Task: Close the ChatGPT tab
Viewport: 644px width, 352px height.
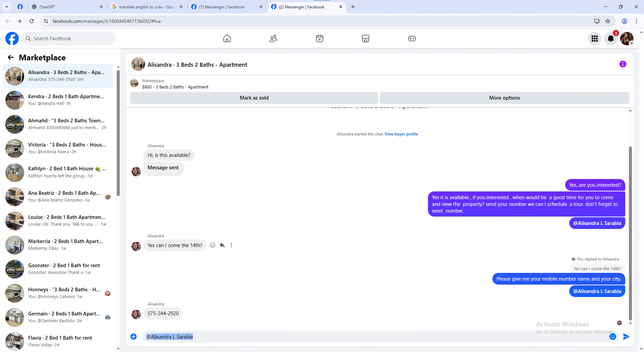Action: [101, 7]
